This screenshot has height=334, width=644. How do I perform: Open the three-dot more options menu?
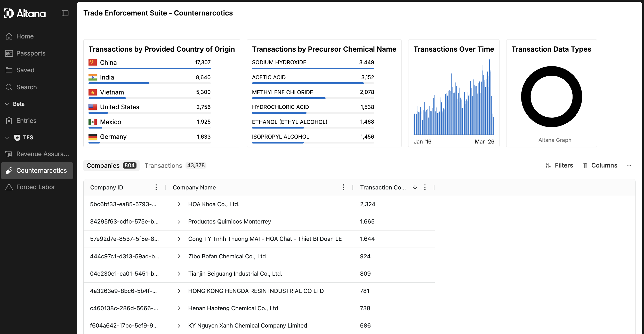pos(629,166)
